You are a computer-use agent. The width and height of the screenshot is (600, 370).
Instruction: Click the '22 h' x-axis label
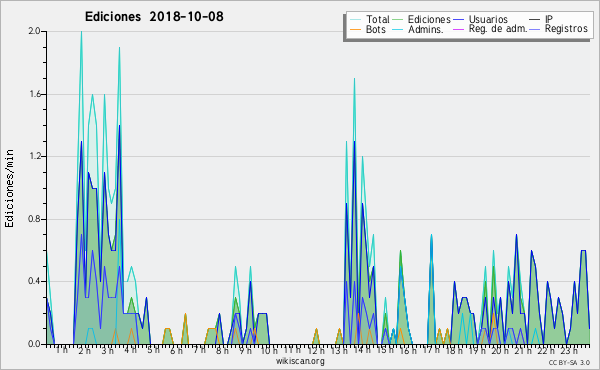(546, 351)
